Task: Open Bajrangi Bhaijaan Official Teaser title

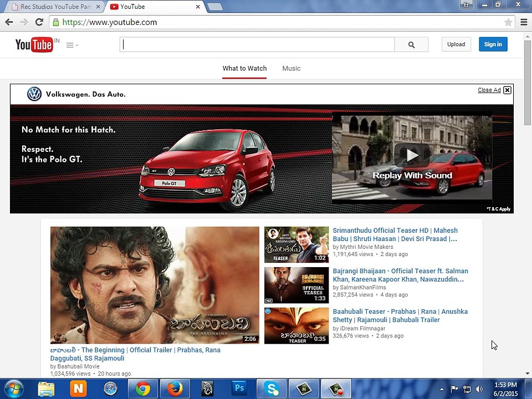Action: coord(400,275)
